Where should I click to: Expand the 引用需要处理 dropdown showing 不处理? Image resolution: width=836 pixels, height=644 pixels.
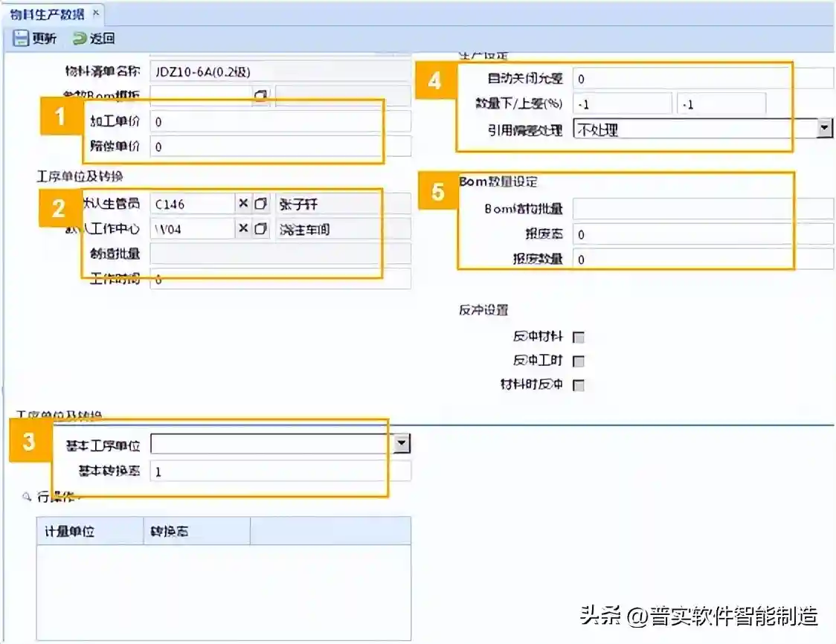pos(824,129)
